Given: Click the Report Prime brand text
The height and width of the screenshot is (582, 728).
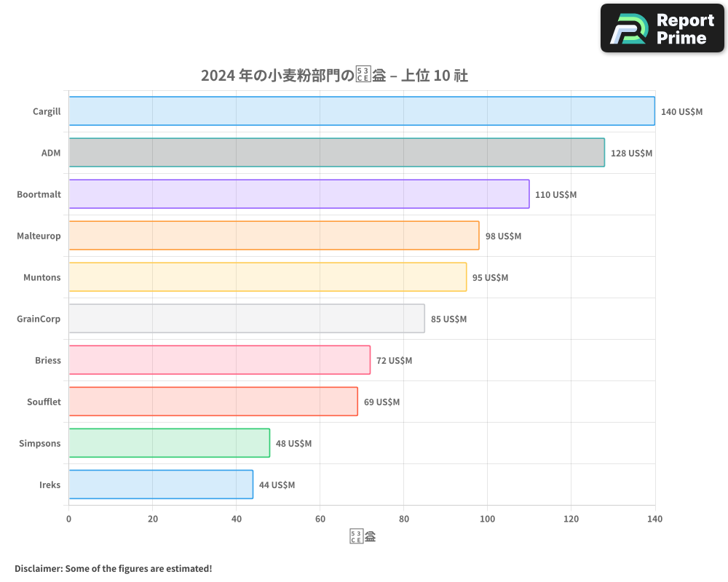Looking at the screenshot, I should pyautogui.click(x=684, y=29).
